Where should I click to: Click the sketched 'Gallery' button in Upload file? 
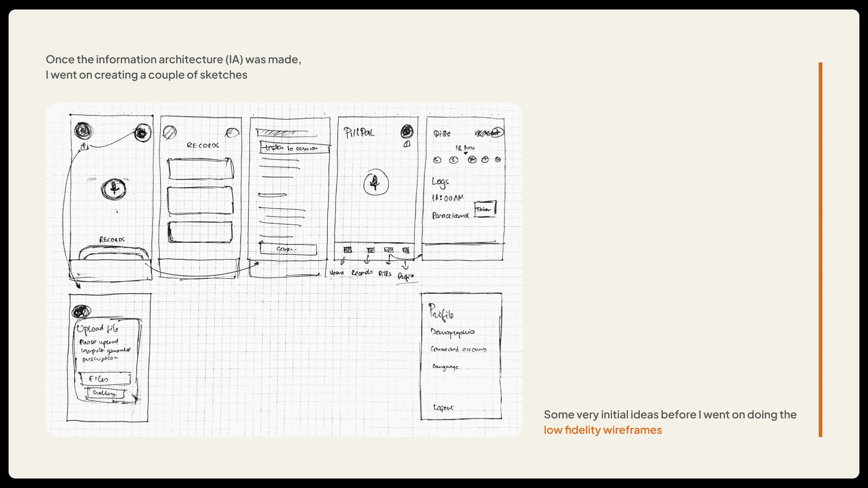pos(105,393)
